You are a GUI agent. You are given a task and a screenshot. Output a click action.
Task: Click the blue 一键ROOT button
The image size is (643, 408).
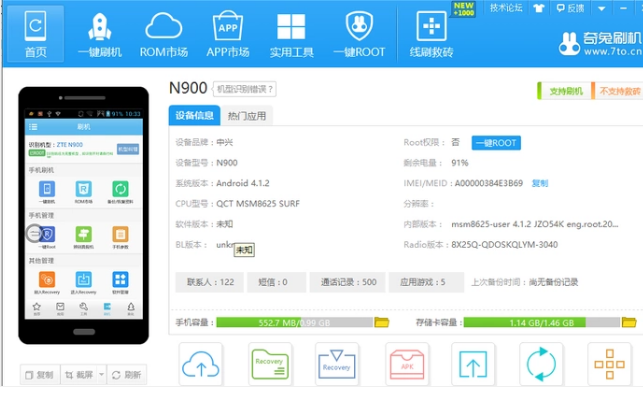pos(496,143)
